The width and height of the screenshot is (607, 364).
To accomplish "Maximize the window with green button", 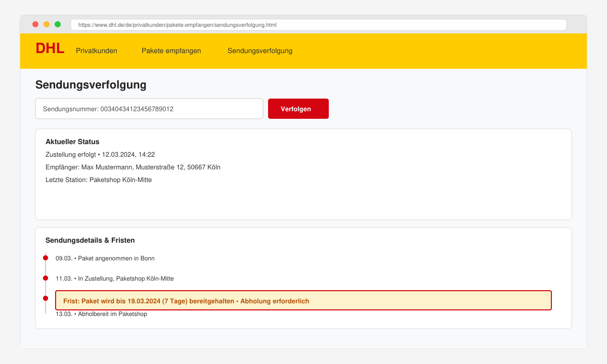I will coord(58,24).
